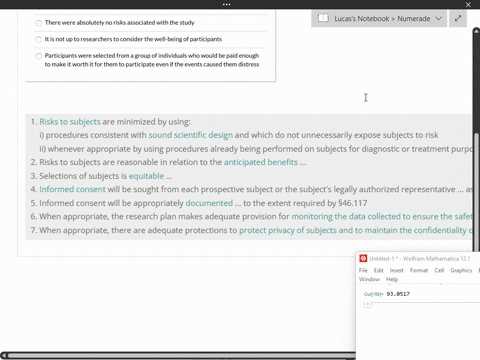Close the overlay with the X icon
This screenshot has width=480, height=360.
[468, 4]
